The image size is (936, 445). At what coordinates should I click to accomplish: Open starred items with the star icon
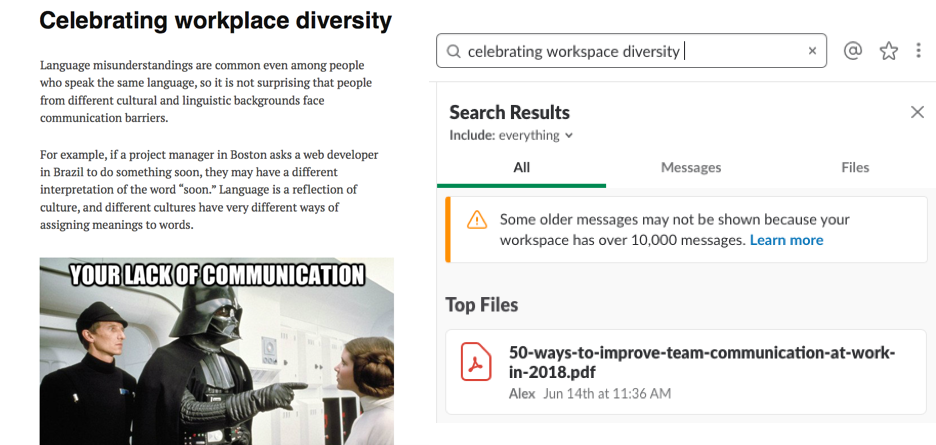pos(888,51)
